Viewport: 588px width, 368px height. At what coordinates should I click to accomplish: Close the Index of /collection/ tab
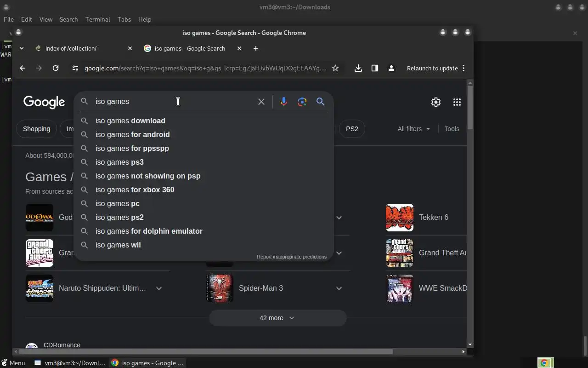pos(130,48)
